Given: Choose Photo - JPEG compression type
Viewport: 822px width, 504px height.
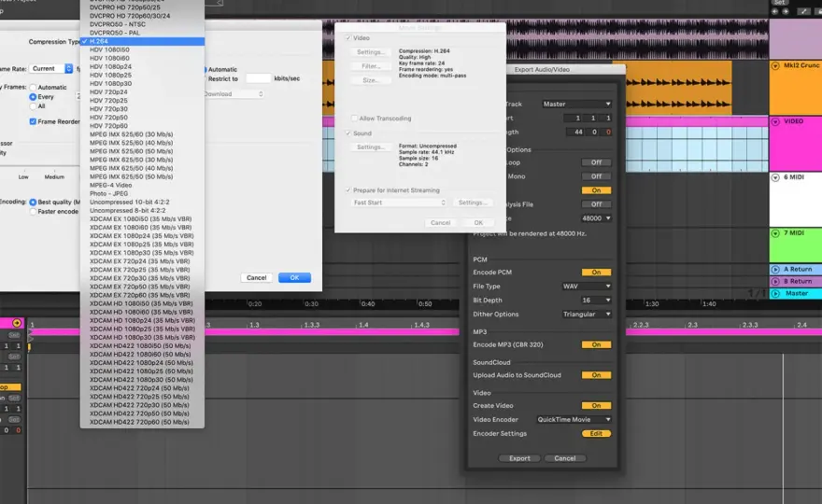Looking at the screenshot, I should click(142, 194).
